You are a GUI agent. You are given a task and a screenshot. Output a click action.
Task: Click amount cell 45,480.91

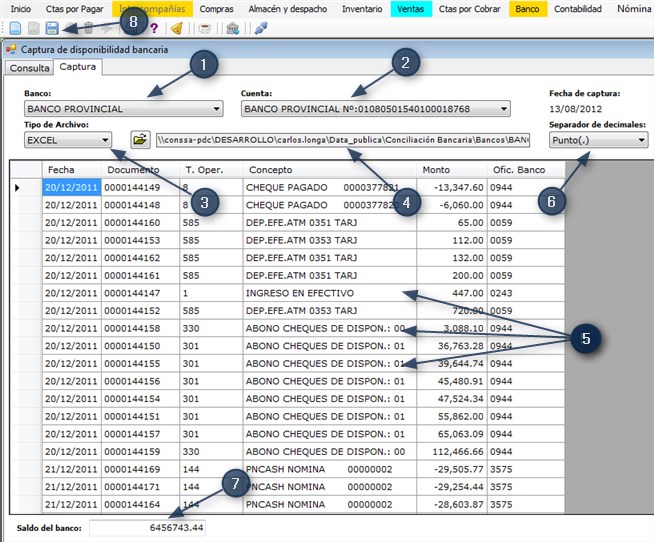(x=452, y=381)
